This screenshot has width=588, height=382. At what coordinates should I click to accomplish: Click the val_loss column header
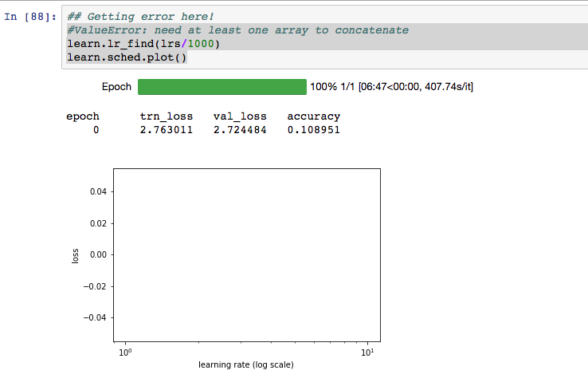tap(240, 116)
